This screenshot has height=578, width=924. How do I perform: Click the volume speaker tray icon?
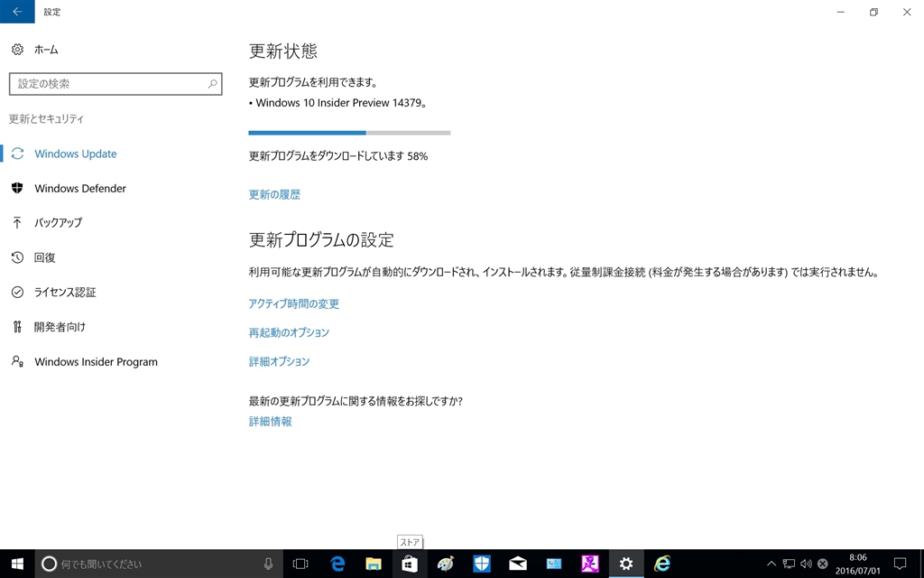tap(806, 564)
